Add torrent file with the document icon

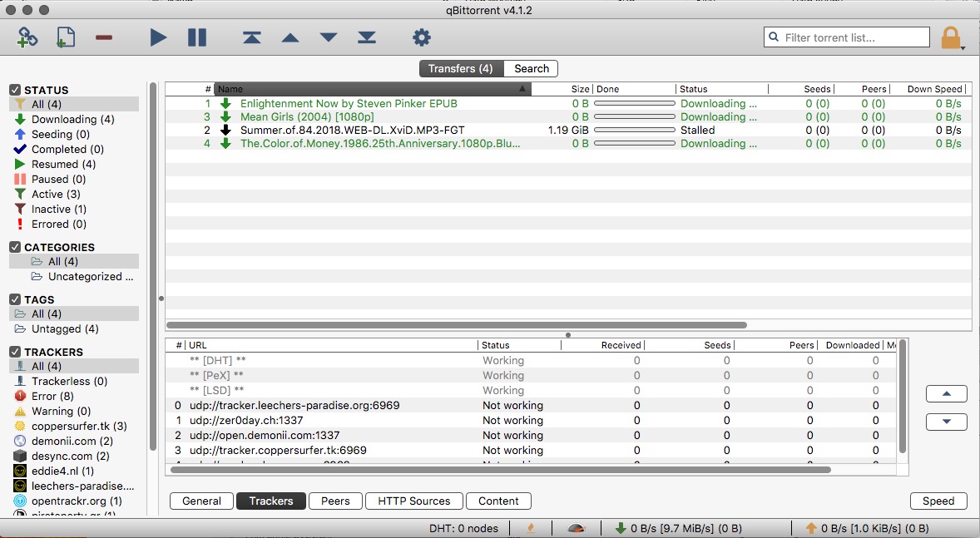pos(65,37)
